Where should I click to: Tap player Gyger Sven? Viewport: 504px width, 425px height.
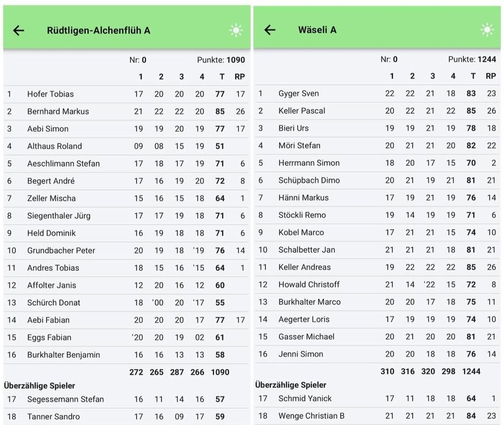pyautogui.click(x=298, y=93)
